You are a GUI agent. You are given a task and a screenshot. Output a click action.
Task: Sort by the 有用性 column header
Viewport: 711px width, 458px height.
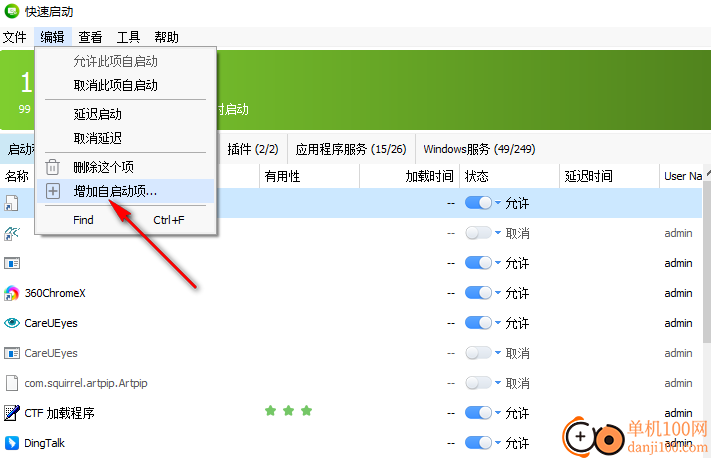(309, 176)
